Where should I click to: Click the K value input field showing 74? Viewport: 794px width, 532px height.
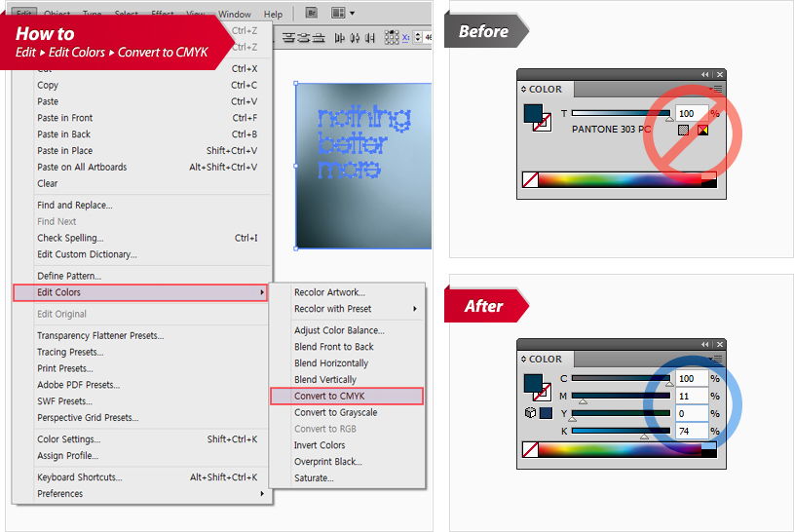click(691, 432)
